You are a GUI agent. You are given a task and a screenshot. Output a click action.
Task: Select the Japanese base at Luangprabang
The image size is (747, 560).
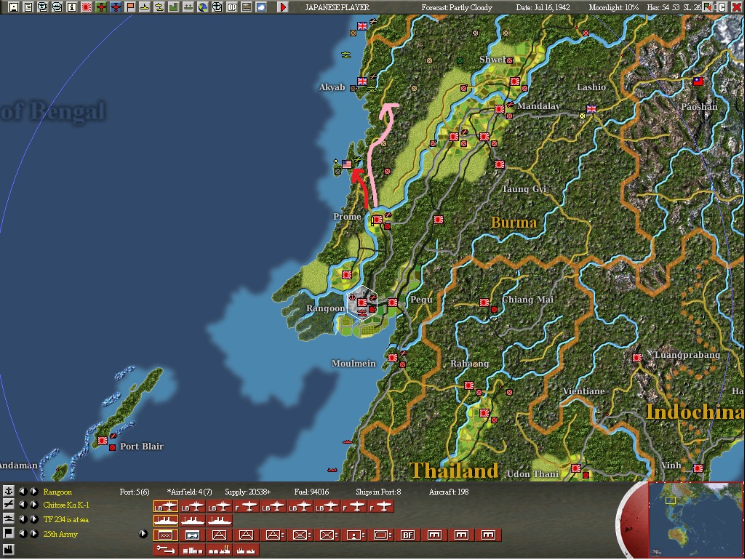[x=637, y=358]
